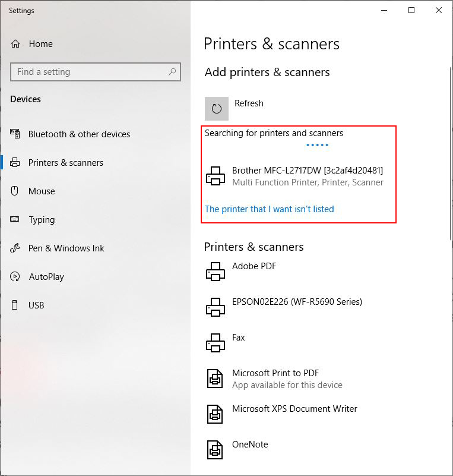
Task: Click the Pen & Windows Ink icon
Action: click(15, 248)
